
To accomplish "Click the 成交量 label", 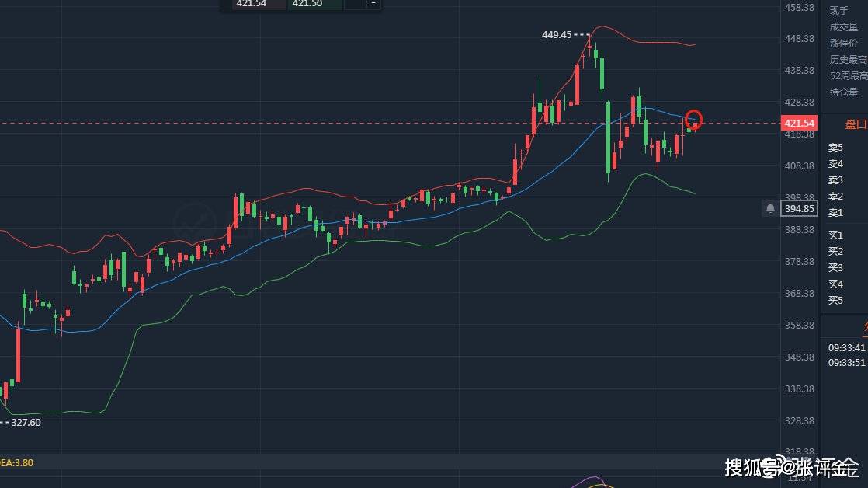I will click(844, 26).
